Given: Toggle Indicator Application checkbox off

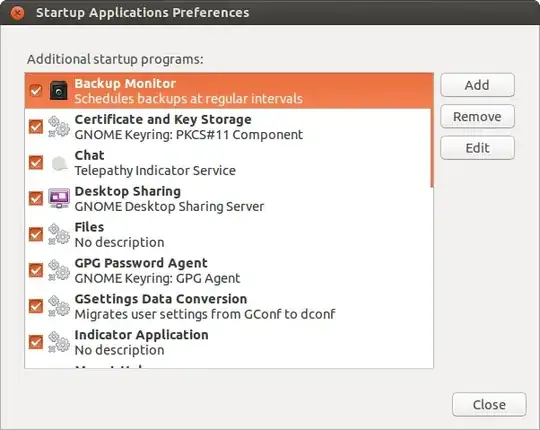Looking at the screenshot, I should [x=36, y=342].
